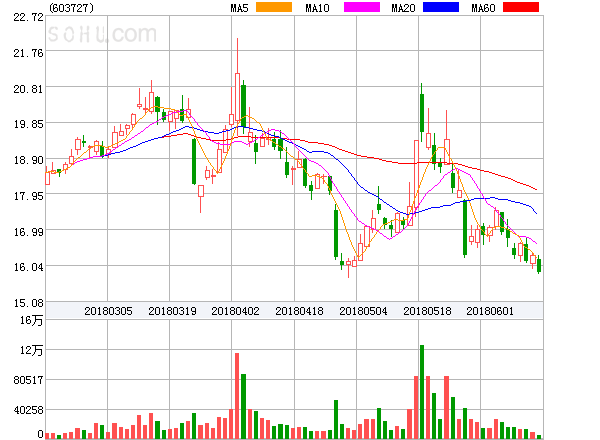Image resolution: width=600 pixels, height=440 pixels.
Task: Select the stock code (603727) label
Action: [72, 8]
